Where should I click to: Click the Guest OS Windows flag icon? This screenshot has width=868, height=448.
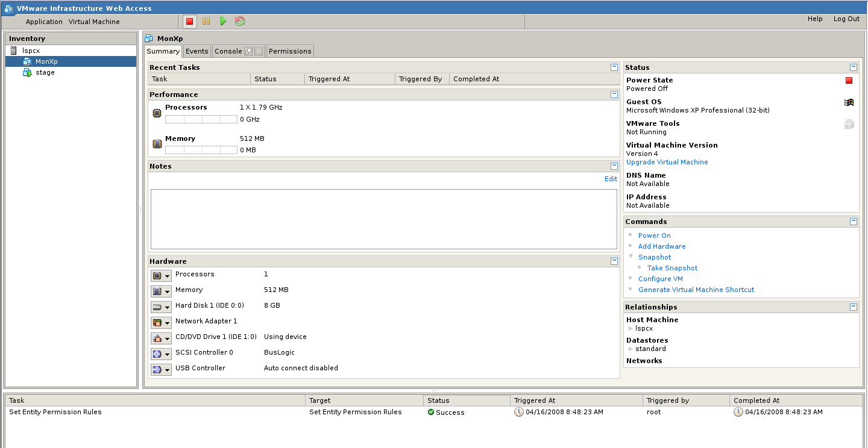tap(849, 102)
